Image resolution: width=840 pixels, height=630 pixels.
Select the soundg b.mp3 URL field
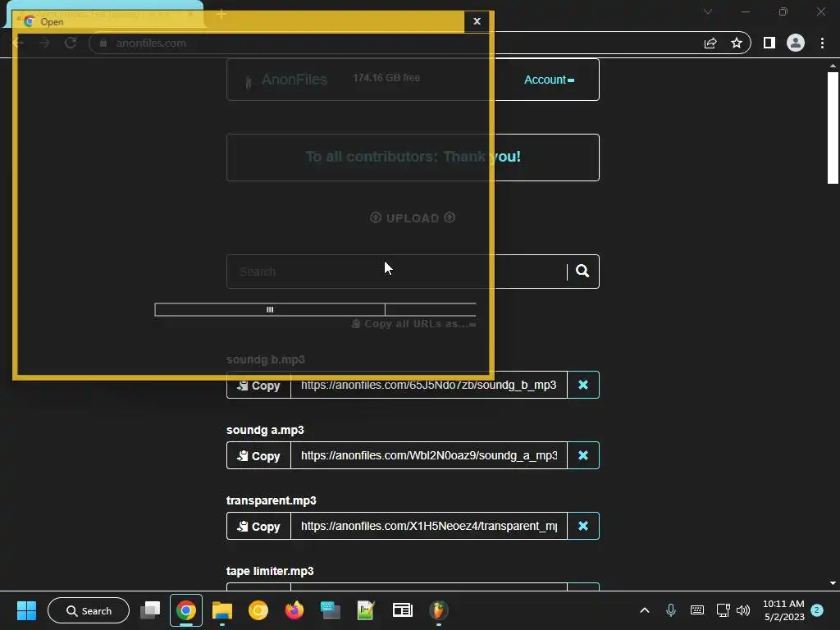428,385
